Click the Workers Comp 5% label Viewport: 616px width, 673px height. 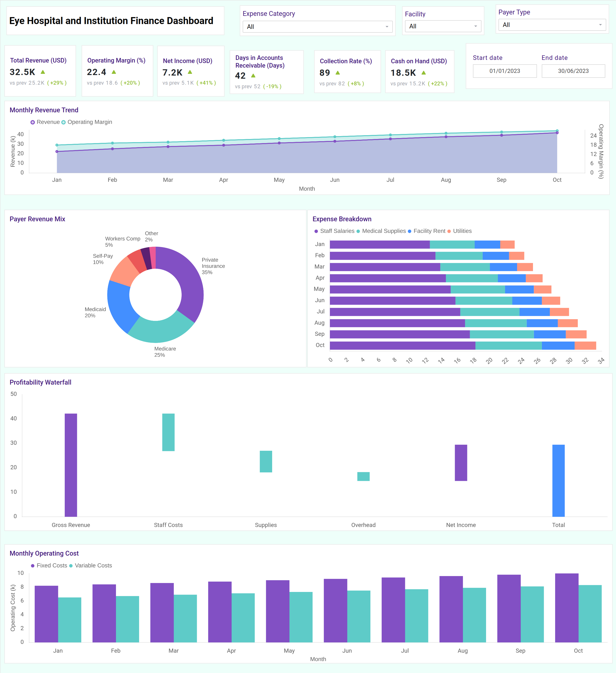tap(122, 242)
